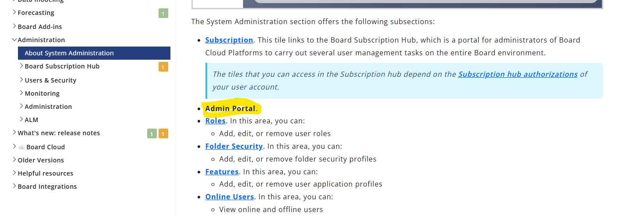Image resolution: width=644 pixels, height=216 pixels.
Task: Click the green badge beside What's new release notes
Action: coord(152,134)
